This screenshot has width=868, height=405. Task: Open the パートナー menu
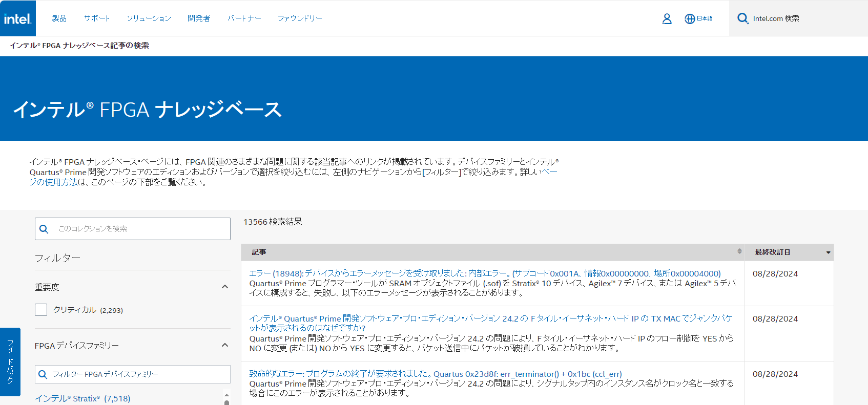coord(244,18)
